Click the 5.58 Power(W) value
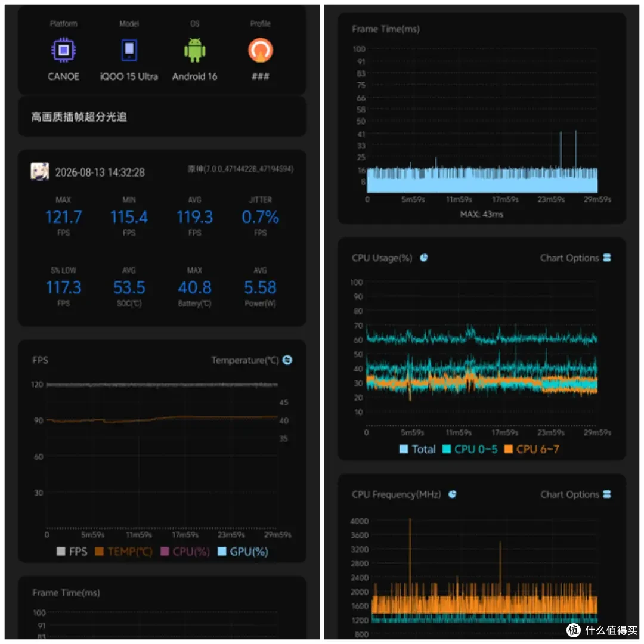This screenshot has height=644, width=644. [x=261, y=287]
